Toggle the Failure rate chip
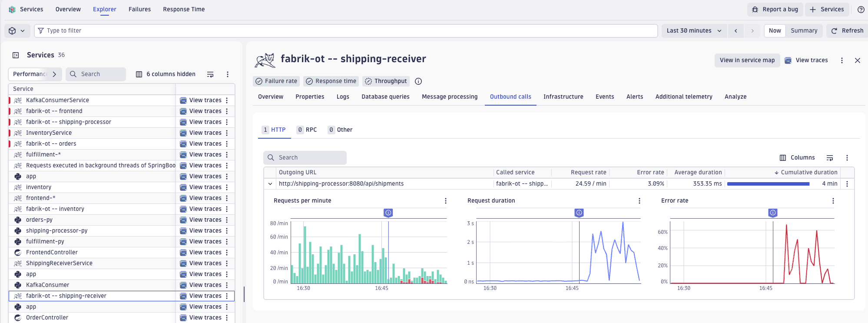Image resolution: width=868 pixels, height=323 pixels. pyautogui.click(x=276, y=81)
